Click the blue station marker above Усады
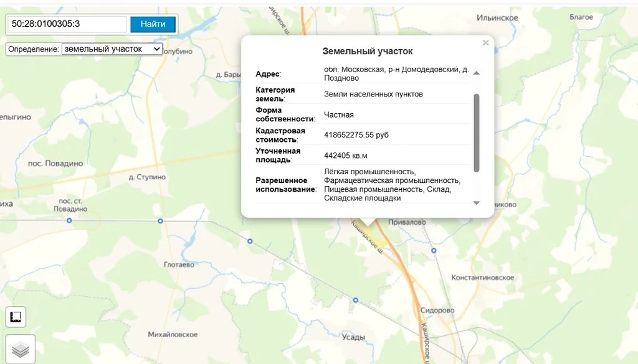This screenshot has height=364, width=638. click(x=356, y=300)
